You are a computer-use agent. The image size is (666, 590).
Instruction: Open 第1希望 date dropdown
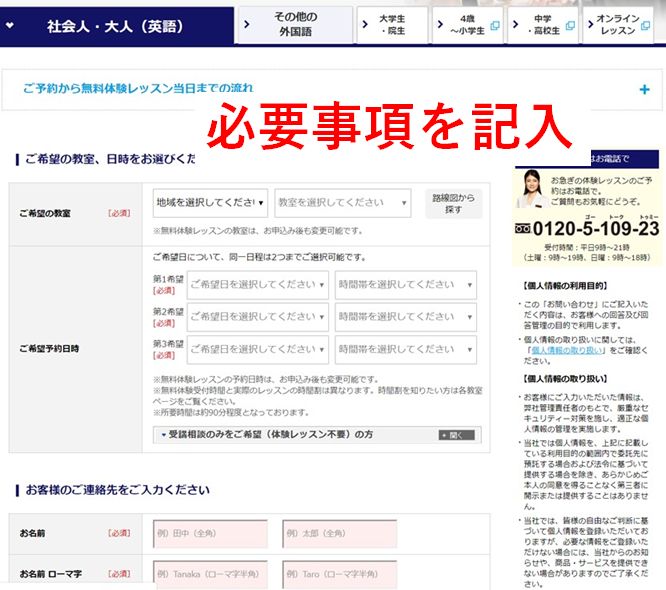[x=257, y=285]
